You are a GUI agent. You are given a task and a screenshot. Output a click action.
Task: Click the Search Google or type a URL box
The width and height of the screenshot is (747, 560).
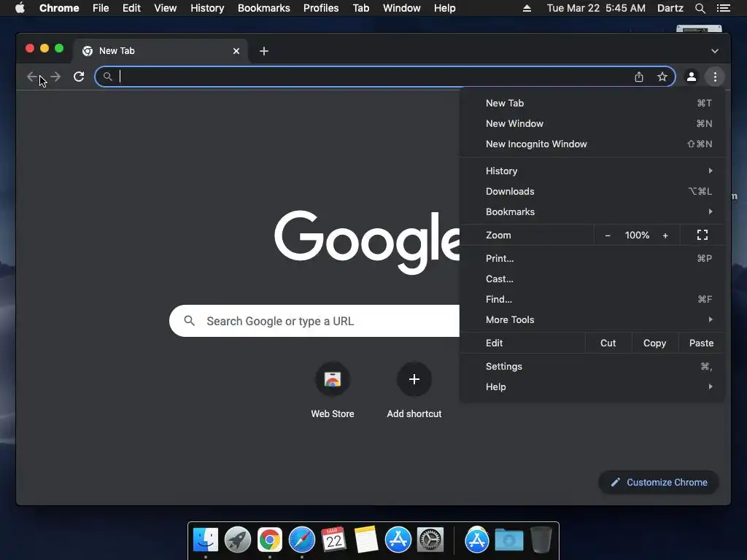point(314,321)
